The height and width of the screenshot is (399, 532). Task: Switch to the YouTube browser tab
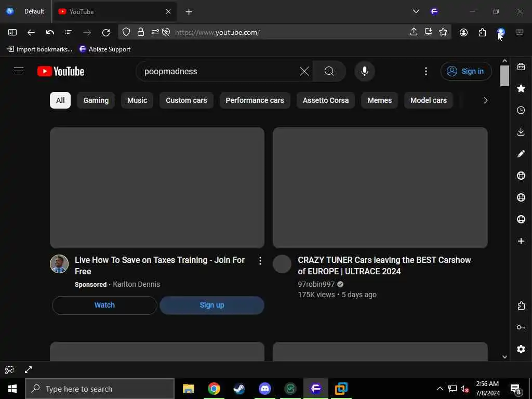[115, 11]
